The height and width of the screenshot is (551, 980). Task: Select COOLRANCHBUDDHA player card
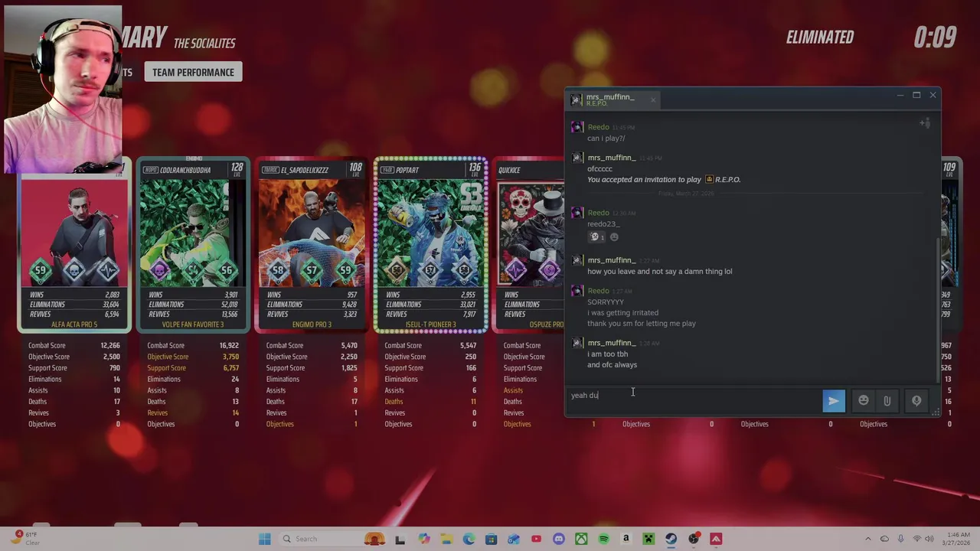click(x=193, y=245)
